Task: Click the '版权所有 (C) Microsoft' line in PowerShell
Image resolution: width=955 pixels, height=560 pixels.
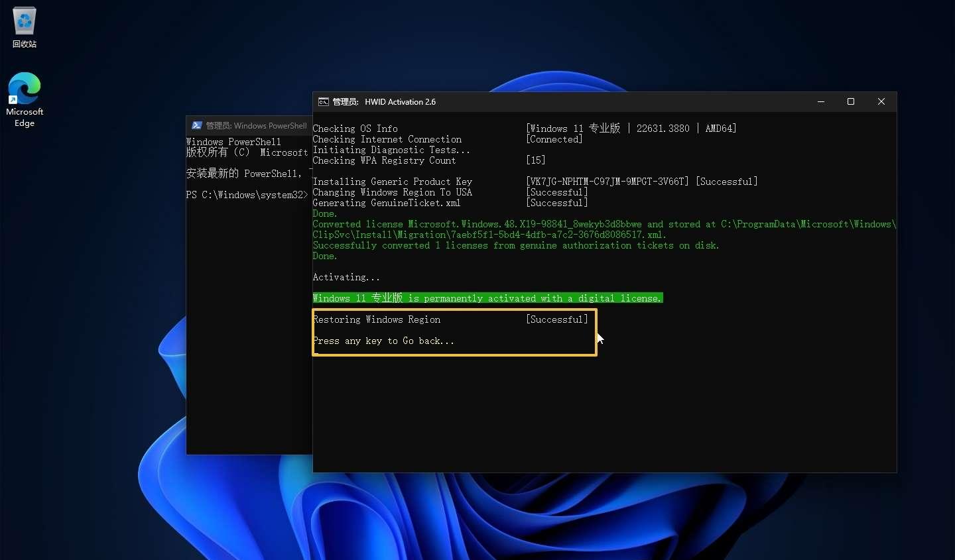Action: [x=247, y=152]
